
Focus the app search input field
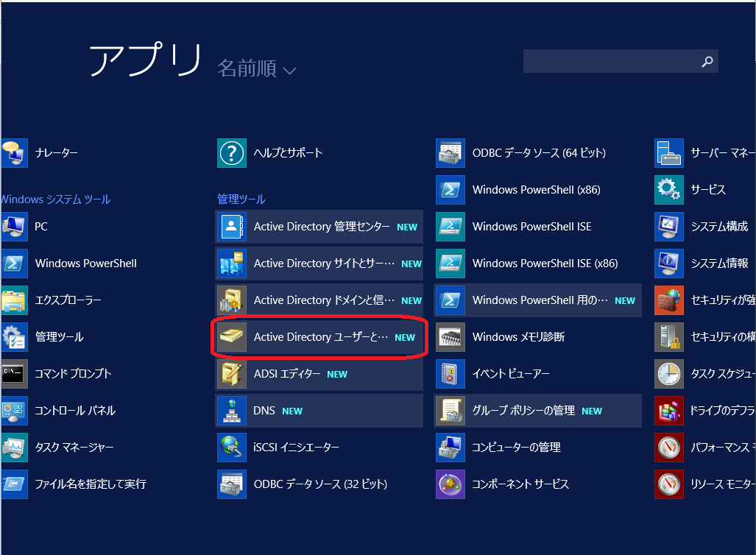621,61
